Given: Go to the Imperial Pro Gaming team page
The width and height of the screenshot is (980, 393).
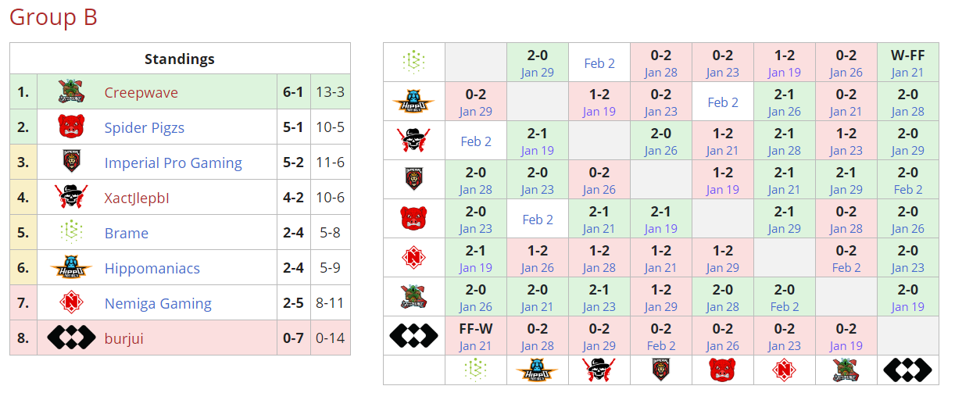Looking at the screenshot, I should (173, 163).
